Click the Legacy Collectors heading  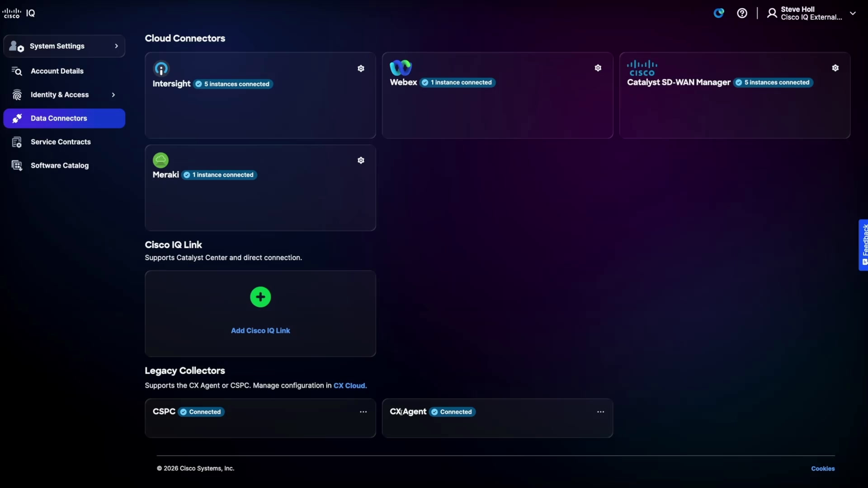185,371
